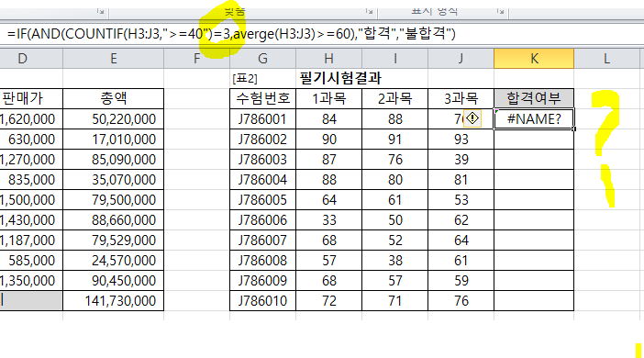
Task: Select cell J786004
Action: (263, 179)
